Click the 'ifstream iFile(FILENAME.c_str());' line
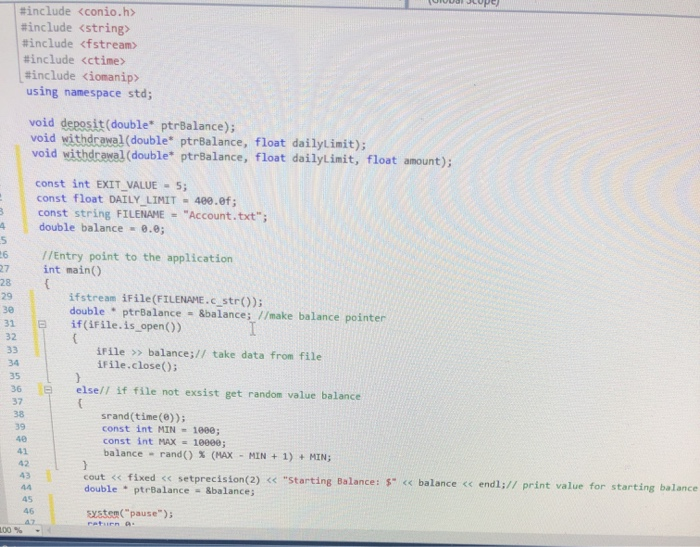The height and width of the screenshot is (547, 700). (x=166, y=299)
